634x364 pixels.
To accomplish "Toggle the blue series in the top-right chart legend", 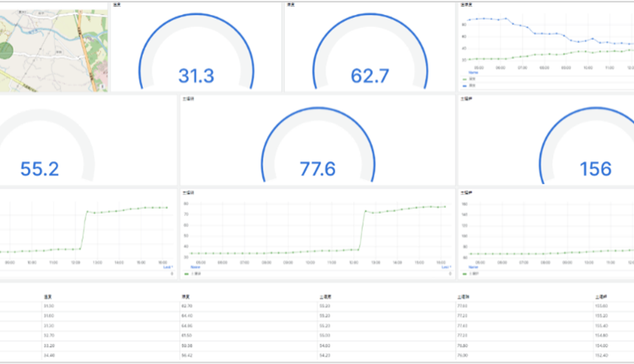I will click(464, 85).
